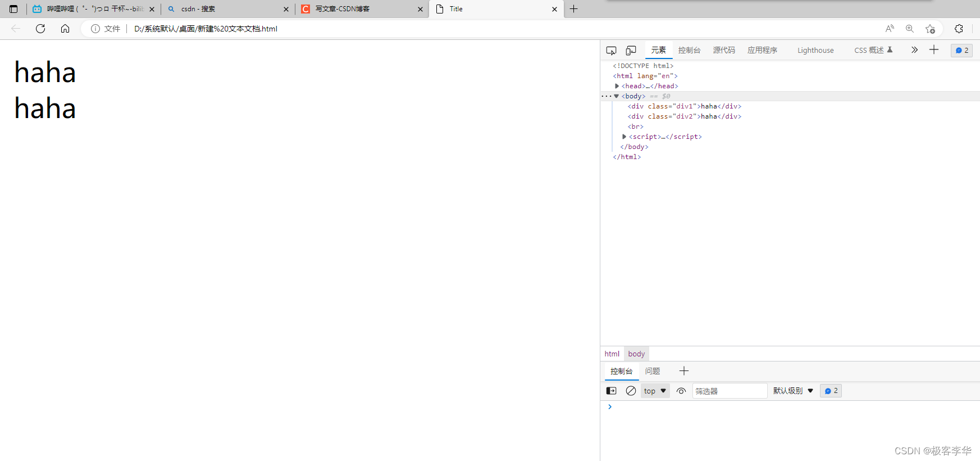Click the html breadcrumb
This screenshot has height=461, width=980.
click(612, 354)
